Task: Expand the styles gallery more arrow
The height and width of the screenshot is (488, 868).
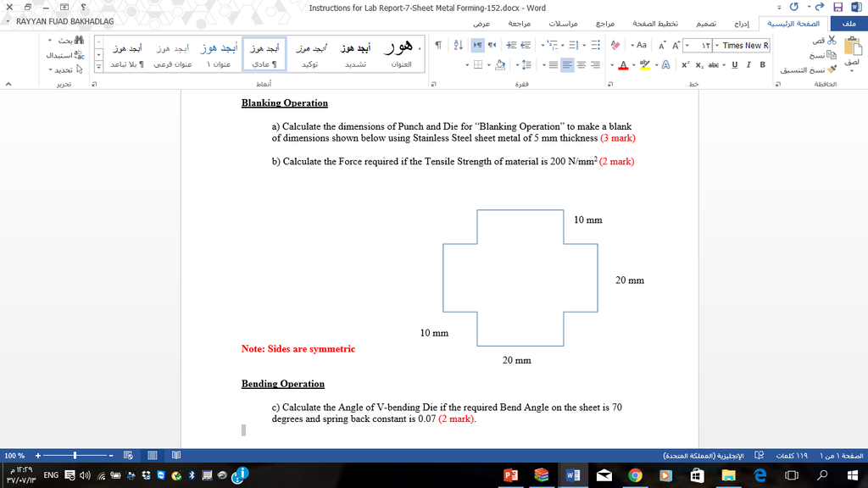Action: point(98,65)
